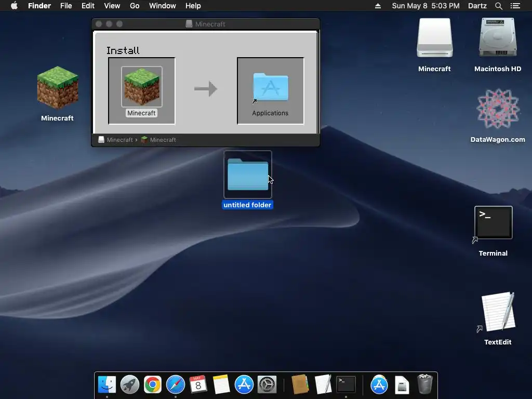Open TextEdit in the Dock

(x=323, y=385)
